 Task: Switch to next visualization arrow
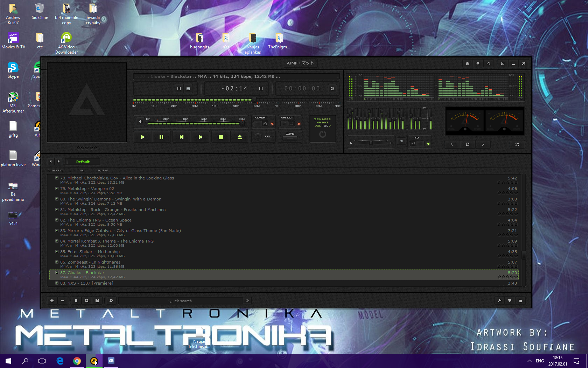coord(483,144)
